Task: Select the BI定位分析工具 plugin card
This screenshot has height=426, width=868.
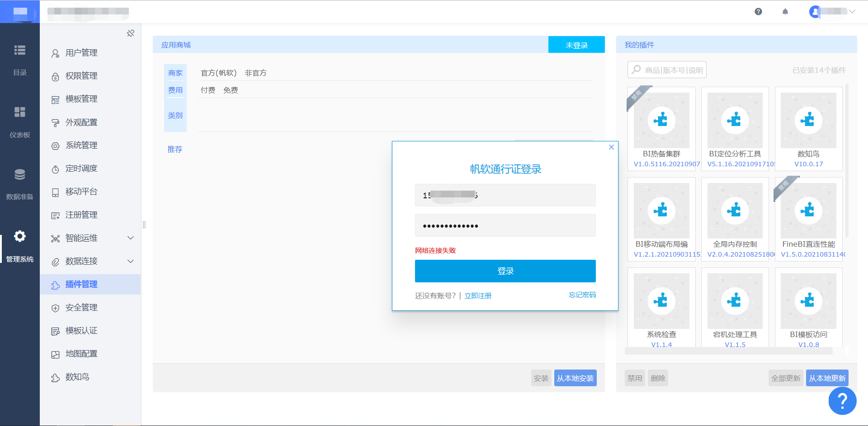Action: (735, 129)
